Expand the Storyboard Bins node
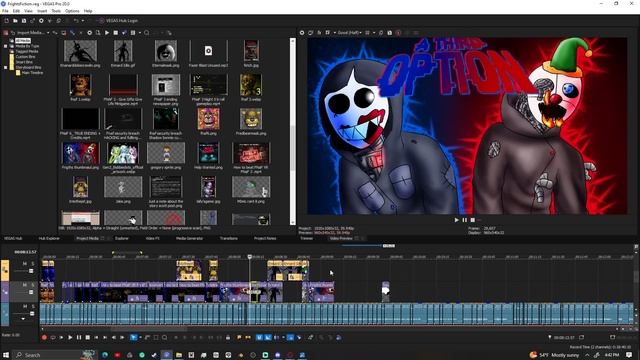 pyautogui.click(x=6, y=67)
